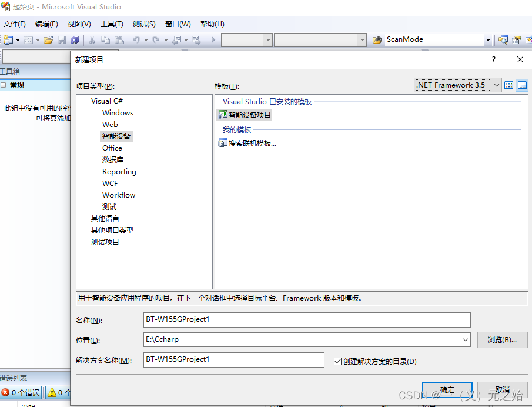Open the New Project icon's dropdown arrow

18,40
